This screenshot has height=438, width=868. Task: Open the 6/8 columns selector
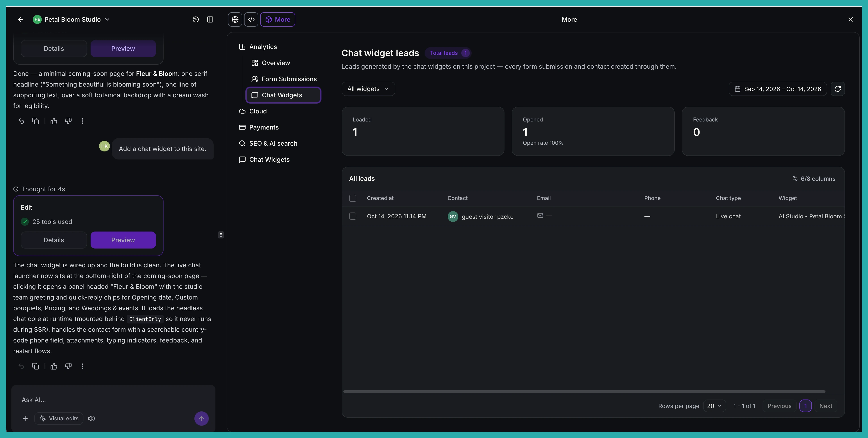tap(813, 179)
